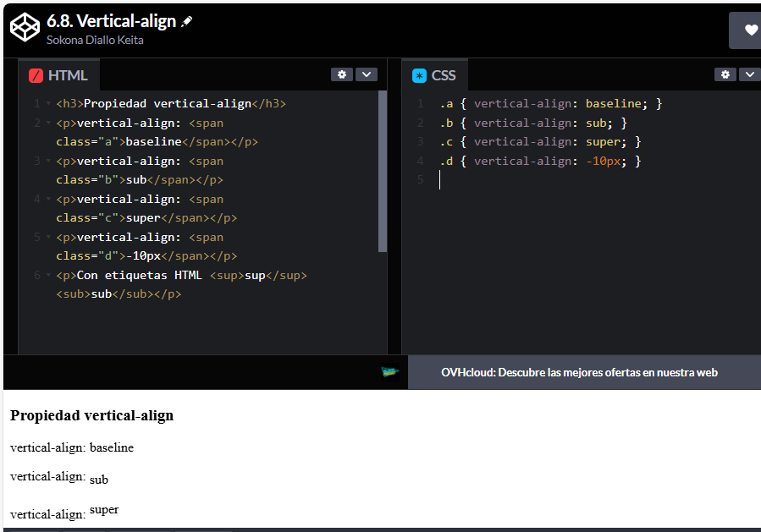Click preview text 'baseline'
This screenshot has height=532, width=761.
(112, 447)
